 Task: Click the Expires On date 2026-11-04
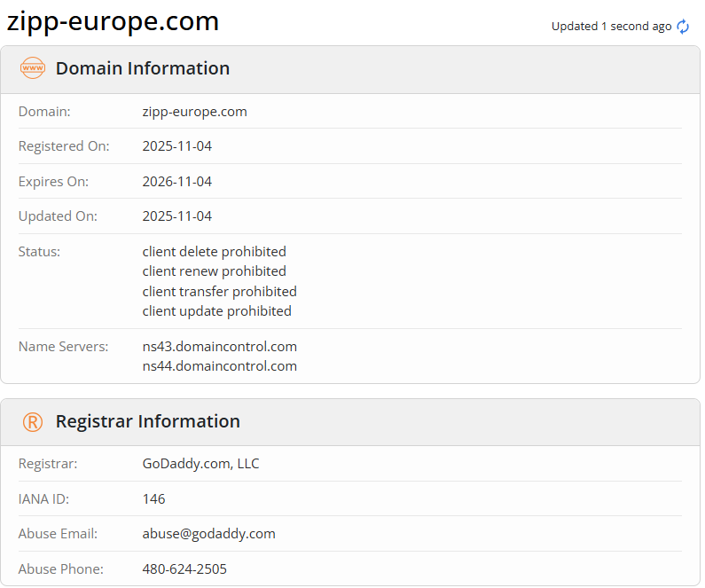click(177, 182)
